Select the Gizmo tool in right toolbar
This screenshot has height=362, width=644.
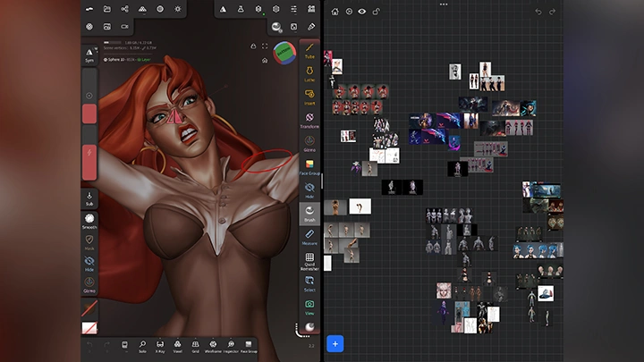(x=309, y=144)
